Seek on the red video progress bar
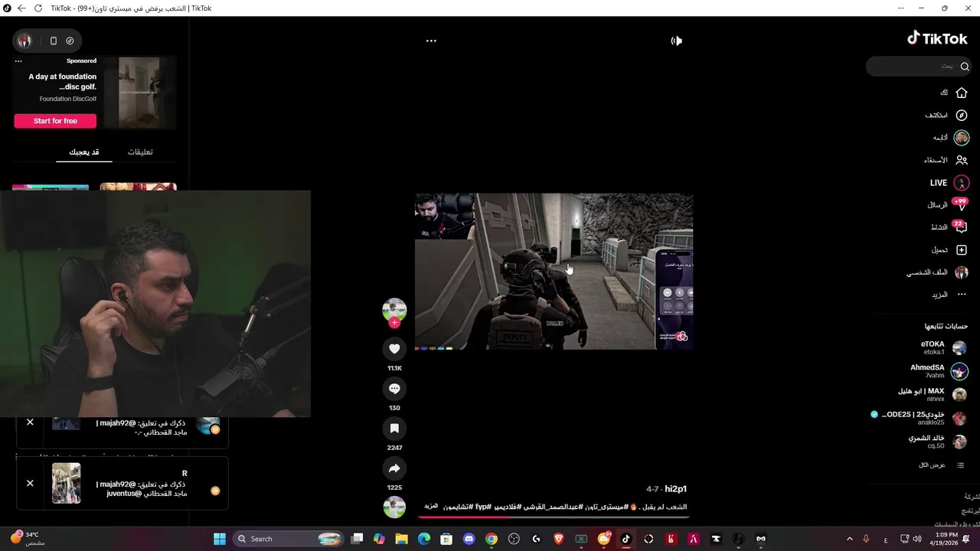The image size is (980, 551). tap(554, 517)
